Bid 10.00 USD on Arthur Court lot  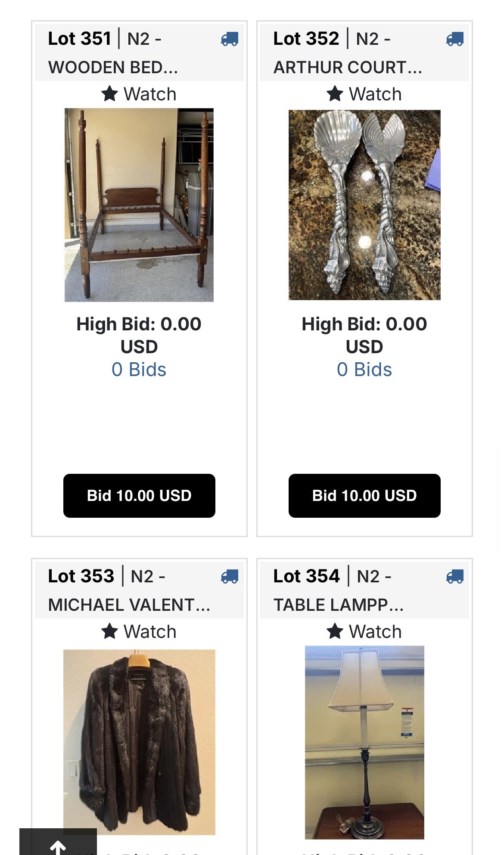364,496
